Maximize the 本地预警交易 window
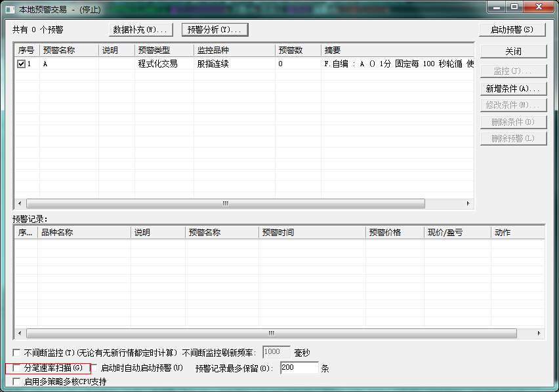Image resolution: width=559 pixels, height=392 pixels. coord(514,7)
